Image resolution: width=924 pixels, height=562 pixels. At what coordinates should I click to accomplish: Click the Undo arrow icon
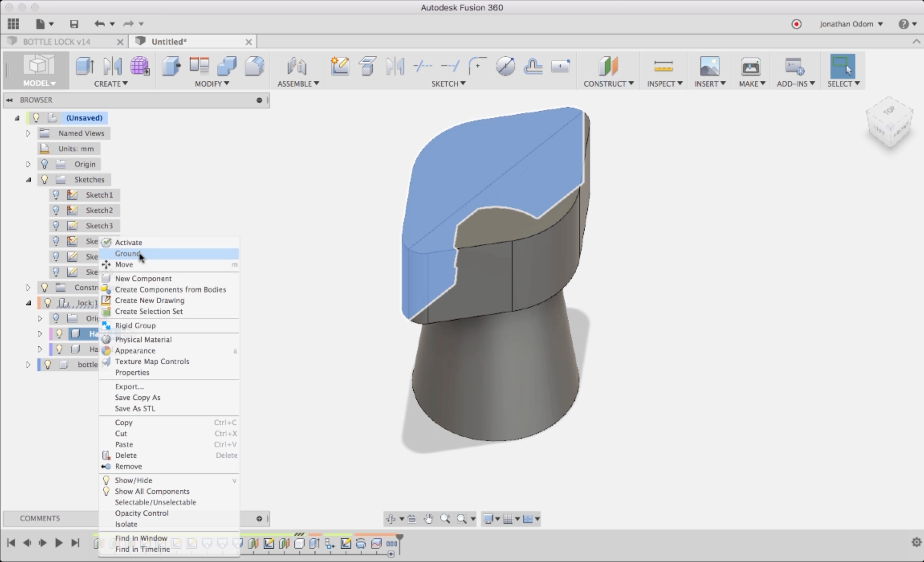coord(99,24)
